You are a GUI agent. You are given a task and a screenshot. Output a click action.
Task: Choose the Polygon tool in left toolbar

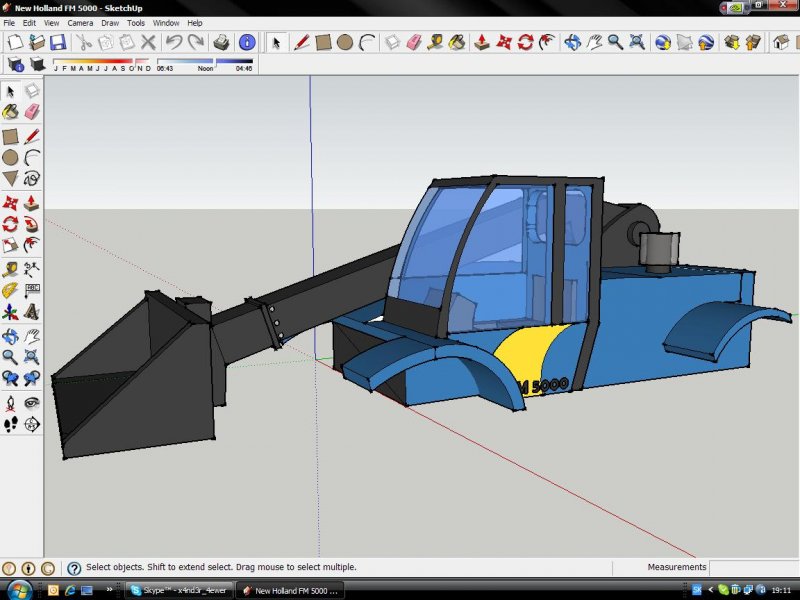pyautogui.click(x=10, y=178)
